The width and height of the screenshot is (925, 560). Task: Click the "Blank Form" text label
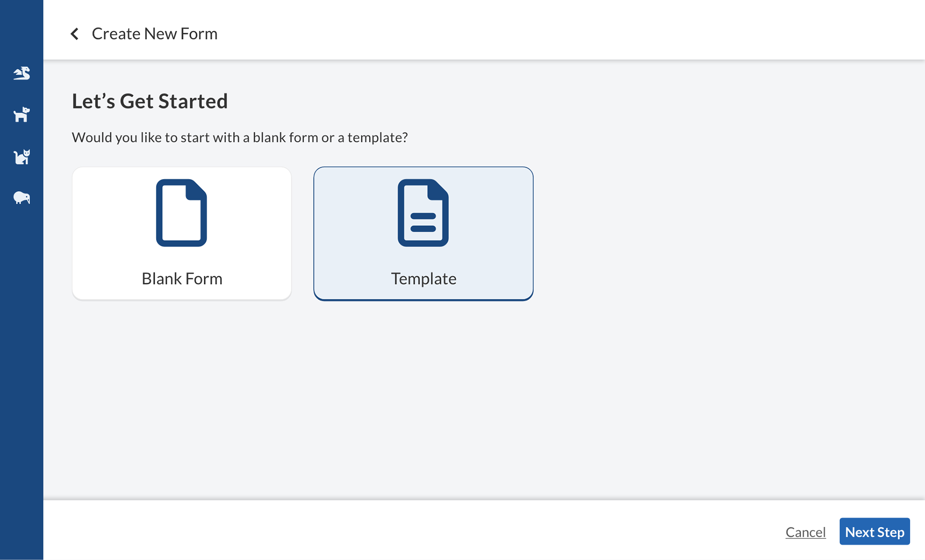pos(182,278)
